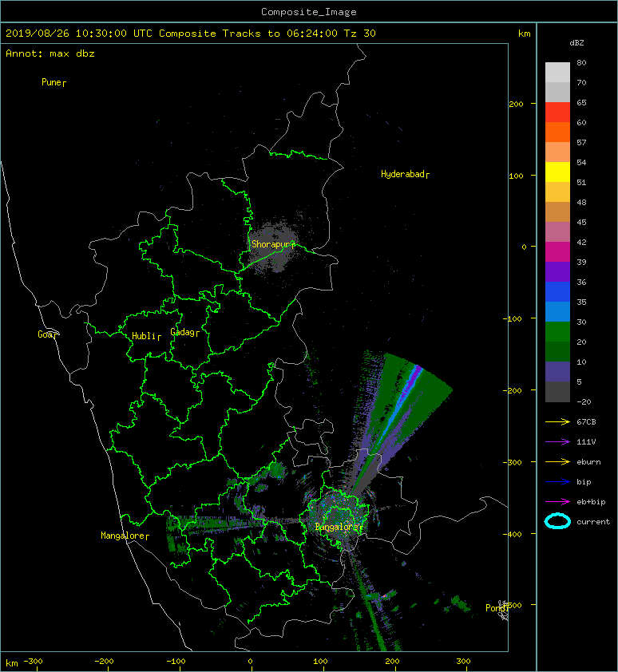618x672 pixels.
Task: Click the eburn arrow legend icon
Action: [557, 462]
